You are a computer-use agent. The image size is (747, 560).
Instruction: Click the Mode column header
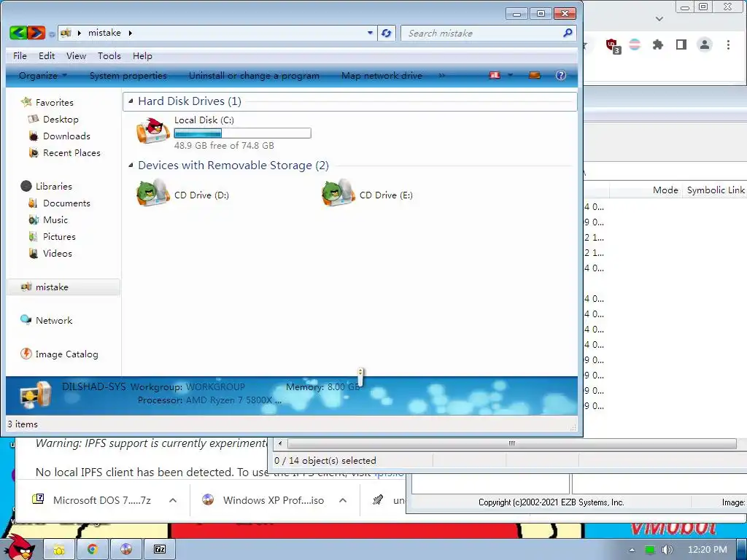(665, 190)
